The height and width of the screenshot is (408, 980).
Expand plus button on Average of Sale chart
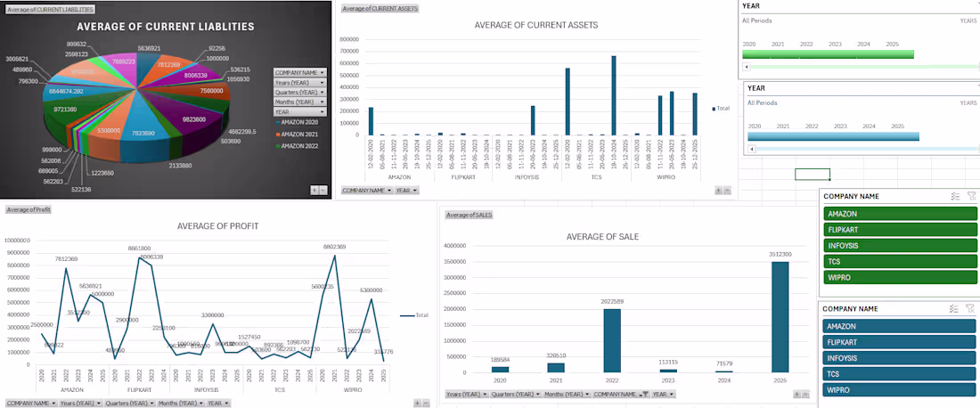point(796,395)
